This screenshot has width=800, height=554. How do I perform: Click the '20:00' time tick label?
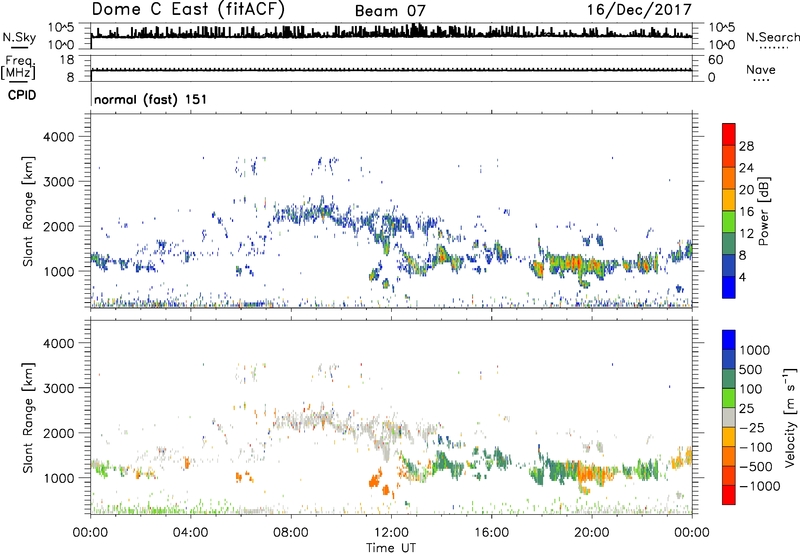click(x=591, y=533)
